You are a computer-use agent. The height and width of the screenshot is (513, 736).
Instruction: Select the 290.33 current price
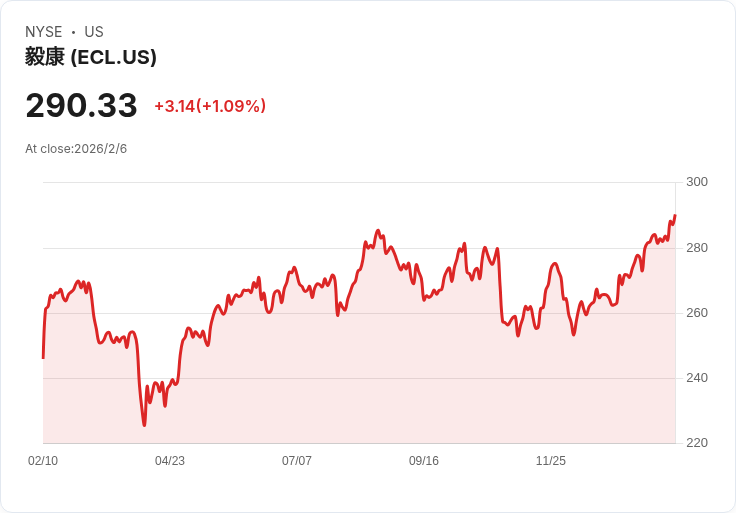coord(82,105)
